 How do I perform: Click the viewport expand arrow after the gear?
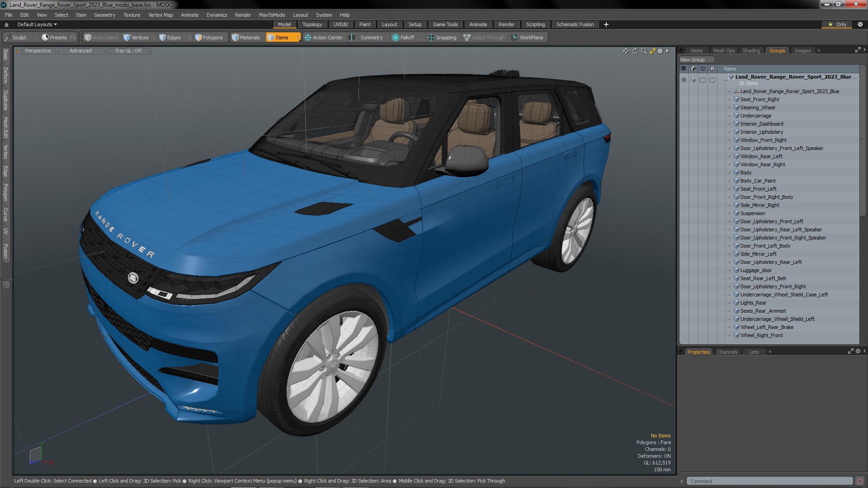coord(667,51)
